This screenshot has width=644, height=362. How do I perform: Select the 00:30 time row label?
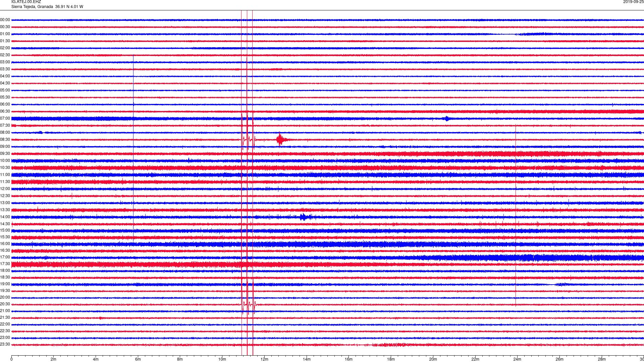5,27
